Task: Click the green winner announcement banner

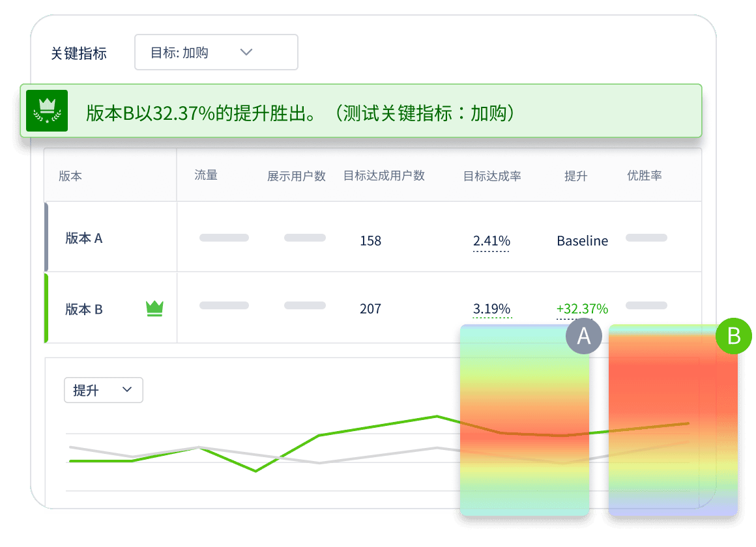Action: (x=360, y=111)
